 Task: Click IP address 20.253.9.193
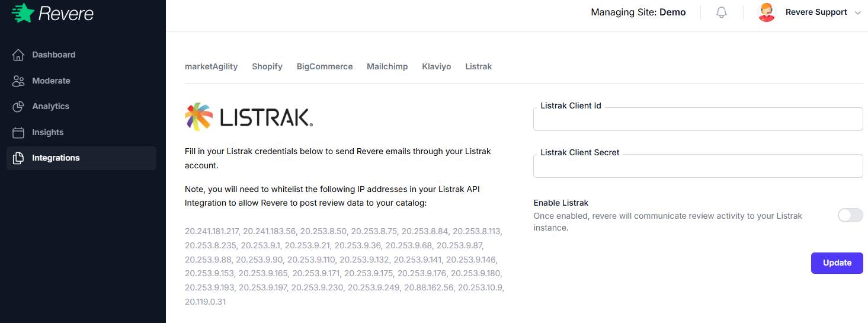coord(209,287)
